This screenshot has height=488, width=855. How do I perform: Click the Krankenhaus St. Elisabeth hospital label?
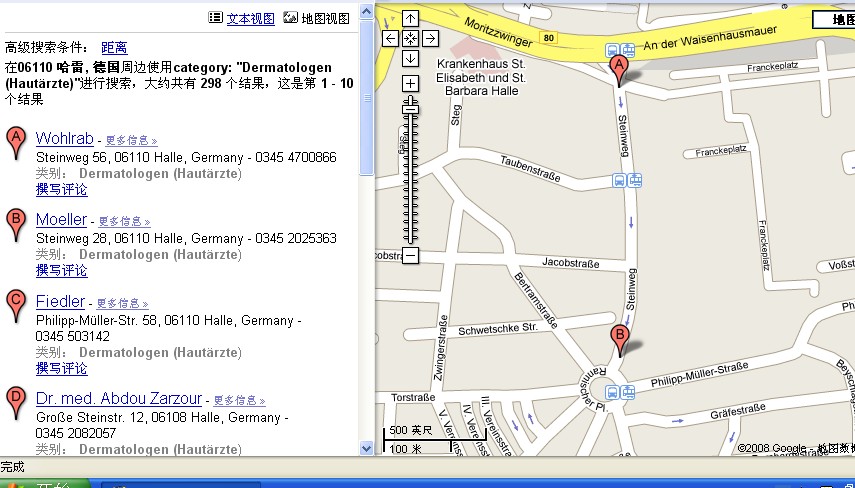(x=481, y=78)
